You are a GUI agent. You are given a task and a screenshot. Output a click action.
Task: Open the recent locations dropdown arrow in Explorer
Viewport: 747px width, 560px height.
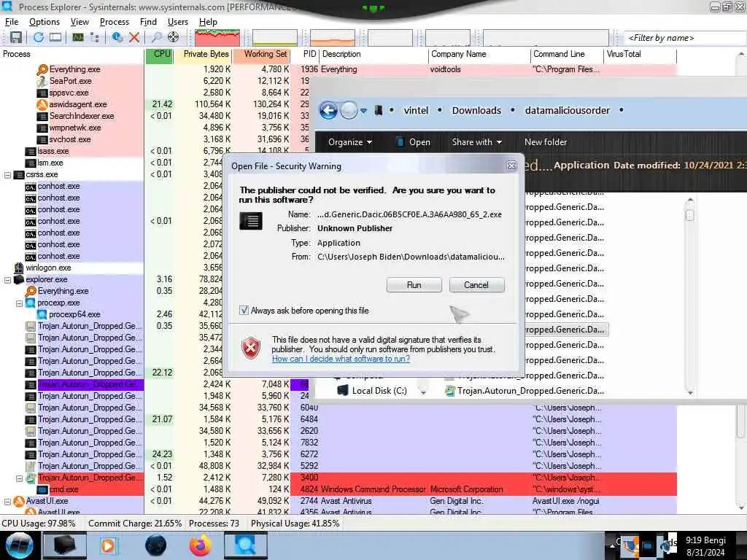point(363,111)
